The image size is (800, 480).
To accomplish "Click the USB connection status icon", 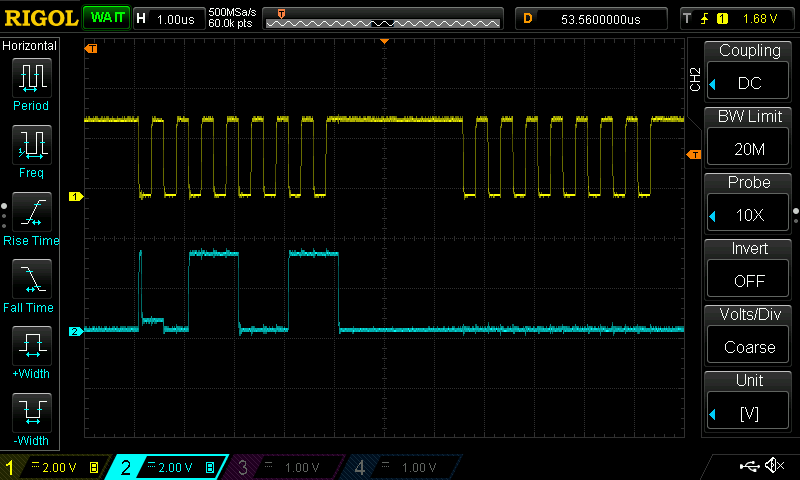I will (749, 465).
